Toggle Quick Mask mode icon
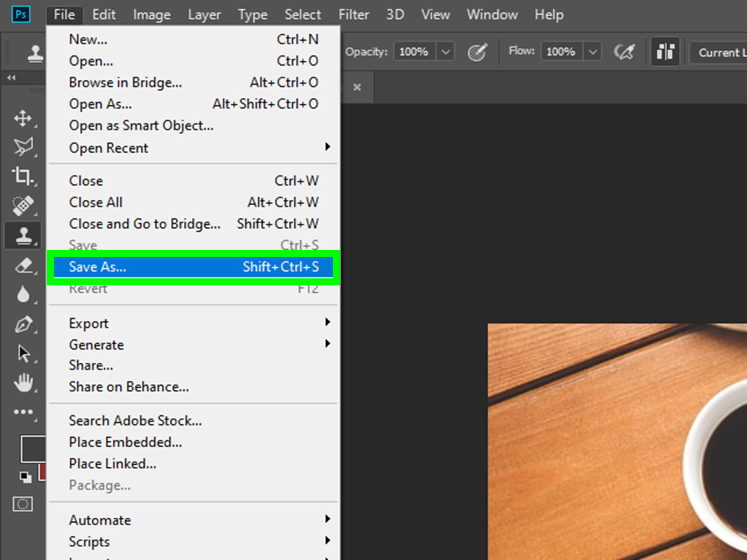Image resolution: width=747 pixels, height=560 pixels. pos(23,504)
